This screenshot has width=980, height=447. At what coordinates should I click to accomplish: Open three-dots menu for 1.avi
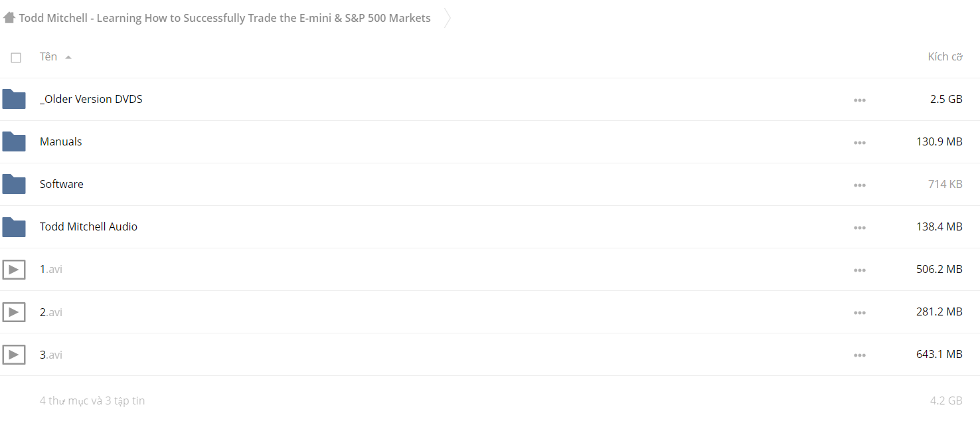pyautogui.click(x=860, y=270)
